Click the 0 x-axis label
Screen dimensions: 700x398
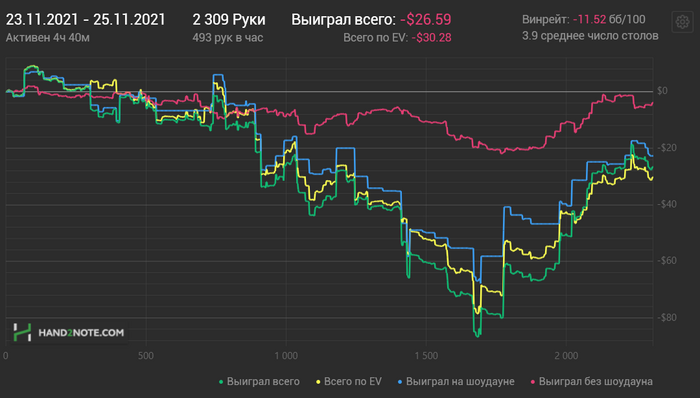pos(6,356)
